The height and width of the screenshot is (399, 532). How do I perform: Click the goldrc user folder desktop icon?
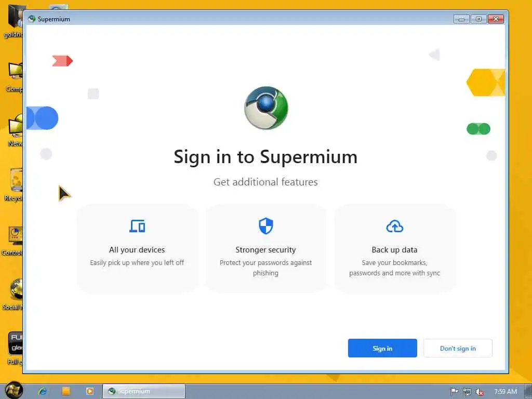[x=14, y=22]
